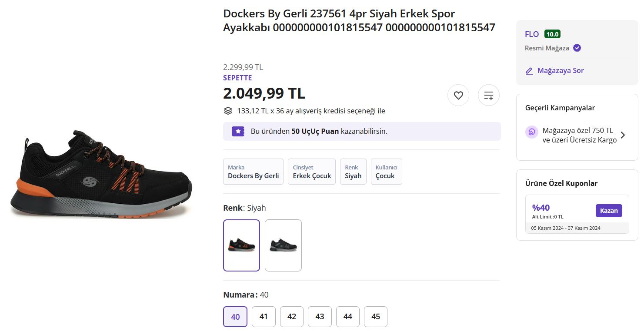Screen dimensions: 644x331
Task: Click the UçUç Puan star icon
Action: [x=238, y=131]
